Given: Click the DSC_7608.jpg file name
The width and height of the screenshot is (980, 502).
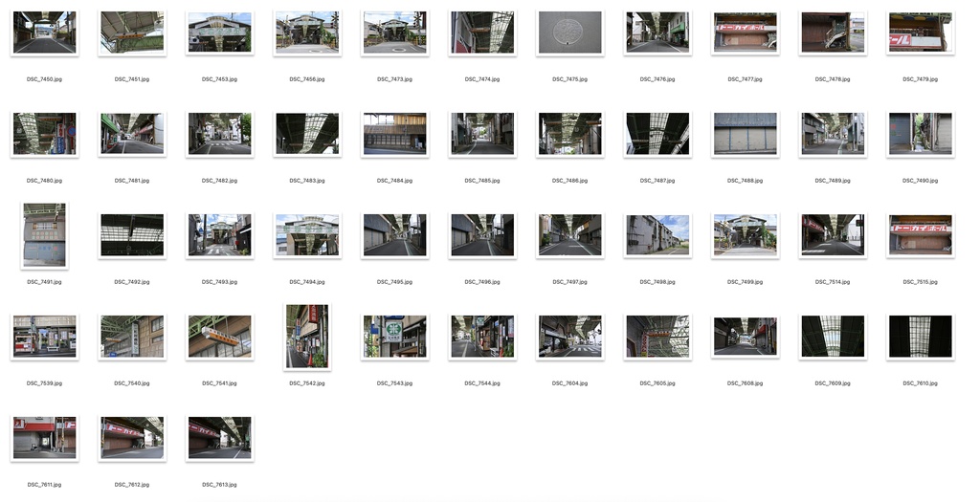Looking at the screenshot, I should 745,383.
